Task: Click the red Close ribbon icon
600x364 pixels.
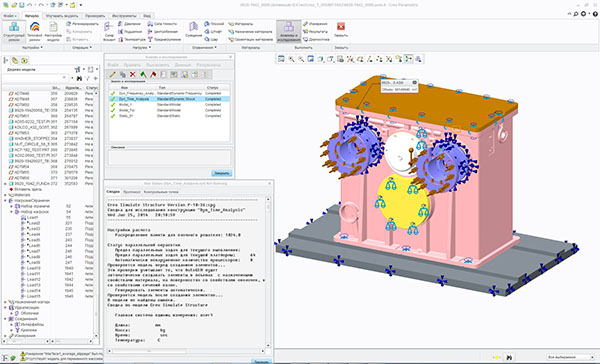Action: (341, 29)
